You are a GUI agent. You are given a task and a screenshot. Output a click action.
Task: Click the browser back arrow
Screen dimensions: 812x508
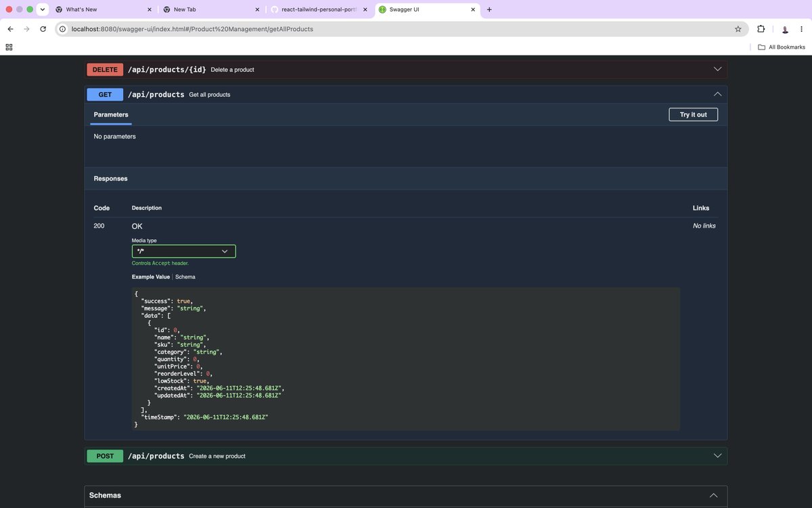pyautogui.click(x=10, y=29)
